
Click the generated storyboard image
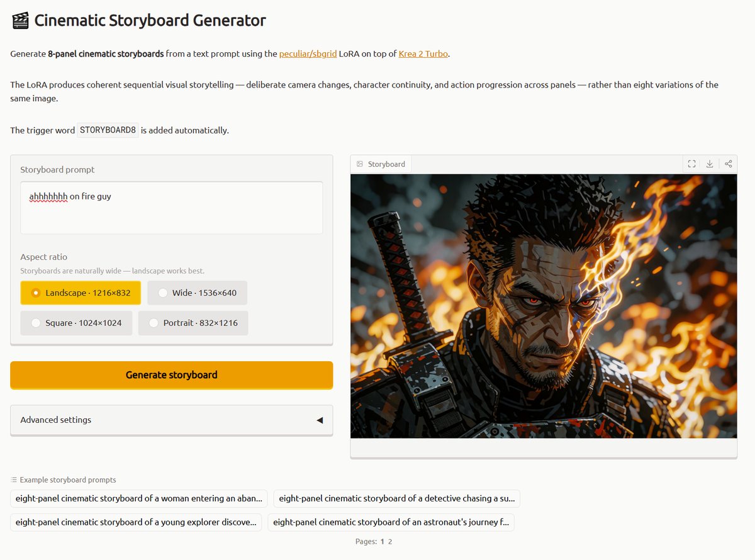[x=544, y=306]
